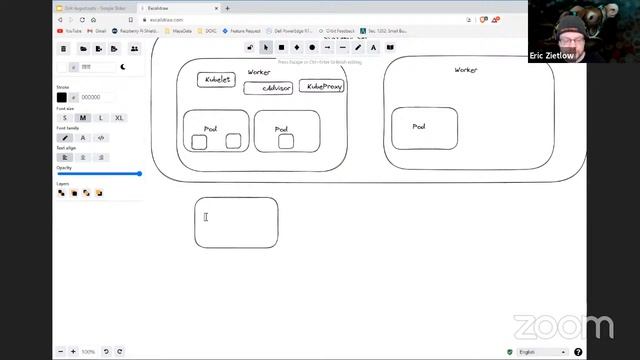Click the browser back arrow
The height and width of the screenshot is (360, 640).
tap(60, 20)
